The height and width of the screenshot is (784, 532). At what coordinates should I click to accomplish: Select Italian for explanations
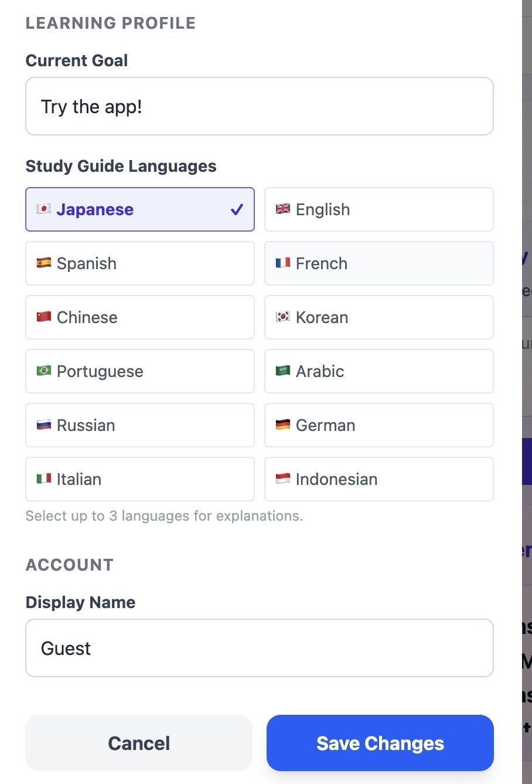(139, 479)
